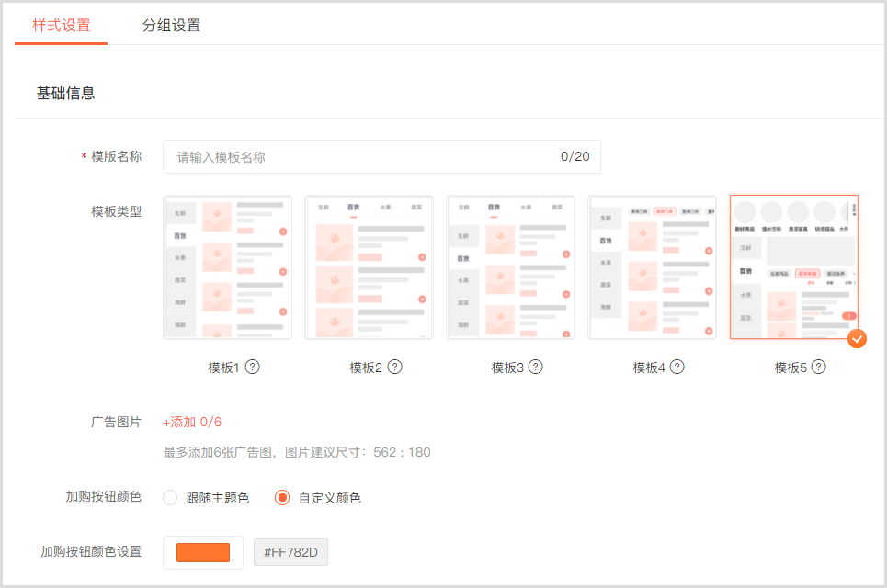
Task: Choose 模板1 thumbnail layout
Action: (x=227, y=267)
